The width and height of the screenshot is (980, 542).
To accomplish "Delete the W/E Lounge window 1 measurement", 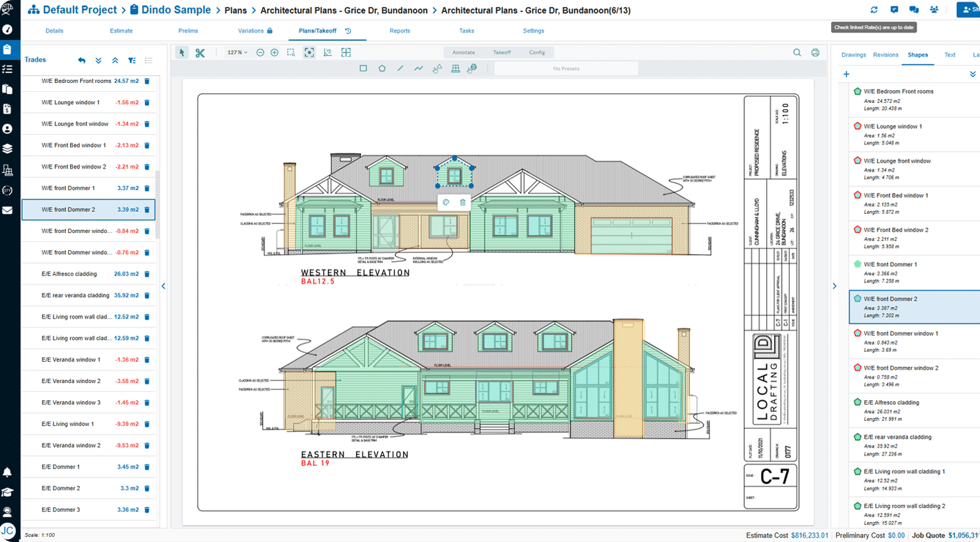I will 147,103.
